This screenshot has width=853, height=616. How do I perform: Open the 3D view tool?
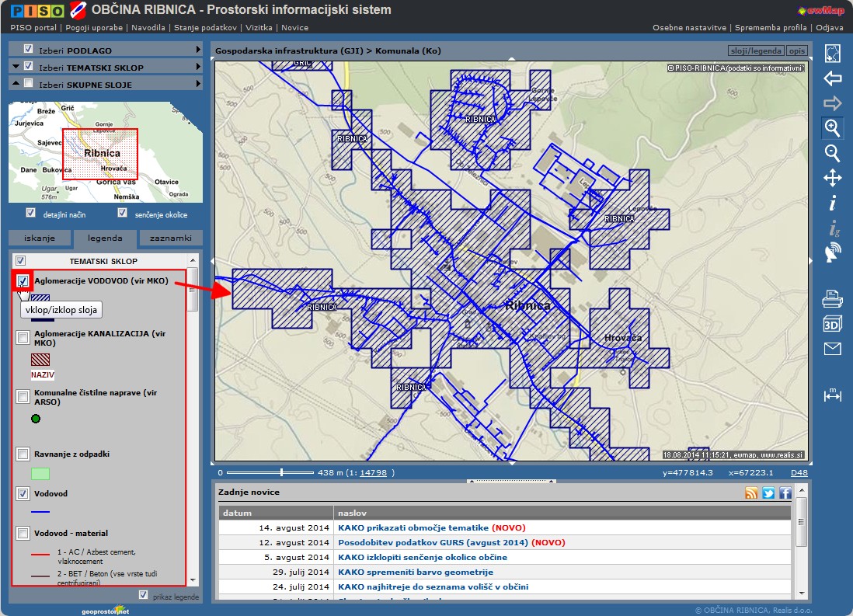click(x=832, y=324)
